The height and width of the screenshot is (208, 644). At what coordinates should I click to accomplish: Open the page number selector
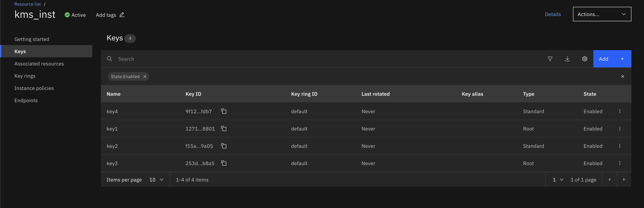558,180
